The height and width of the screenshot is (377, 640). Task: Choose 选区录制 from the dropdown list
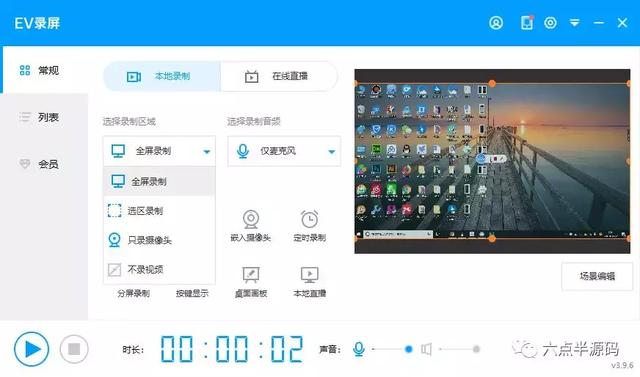tap(159, 211)
